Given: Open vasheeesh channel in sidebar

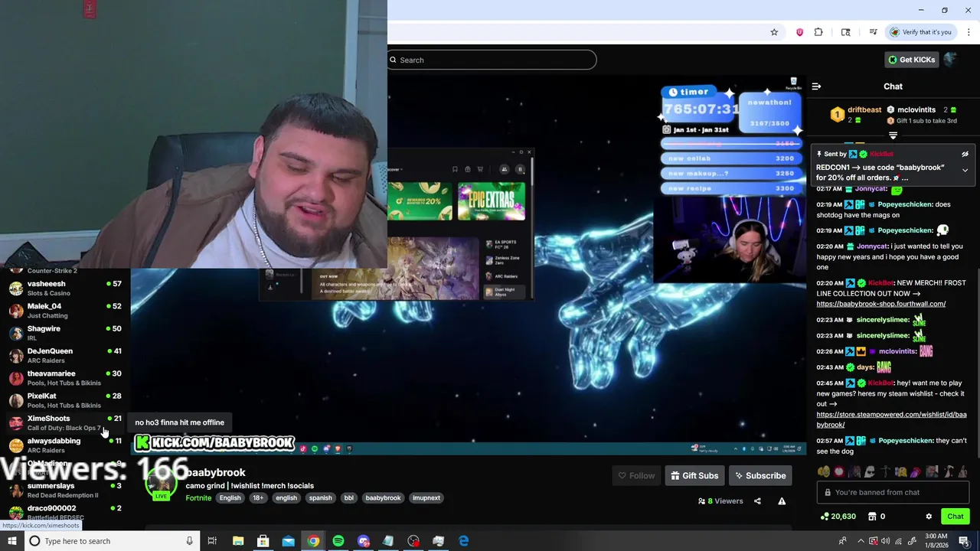Looking at the screenshot, I should (65, 289).
